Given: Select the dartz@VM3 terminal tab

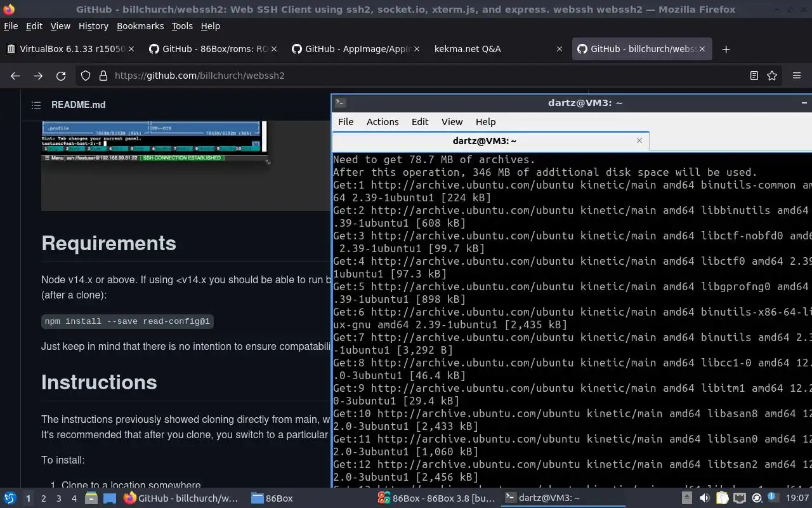Looking at the screenshot, I should 490,141.
